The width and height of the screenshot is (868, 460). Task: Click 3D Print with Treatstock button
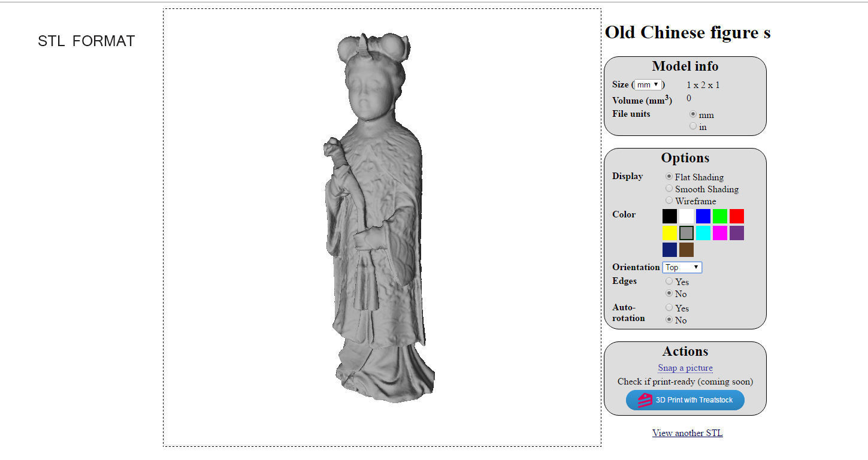[x=685, y=400]
